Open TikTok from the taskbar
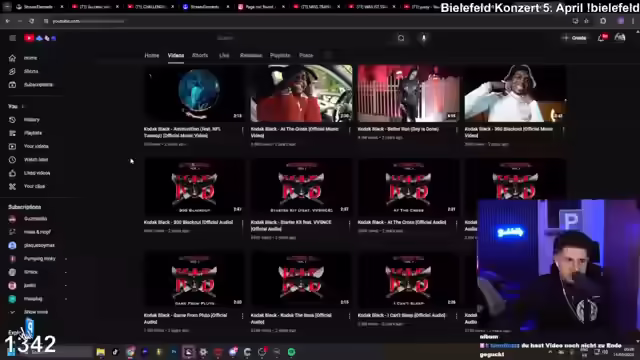This screenshot has width=640, height=360. 115,352
